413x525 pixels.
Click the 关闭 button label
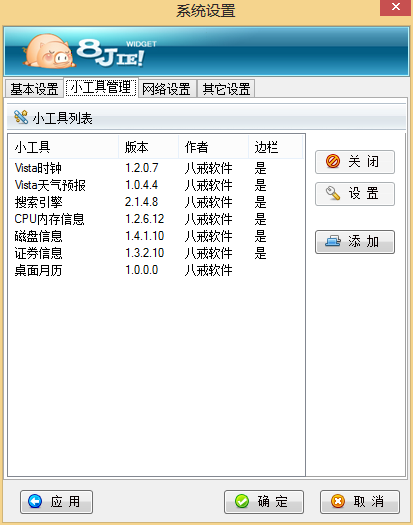click(x=364, y=161)
